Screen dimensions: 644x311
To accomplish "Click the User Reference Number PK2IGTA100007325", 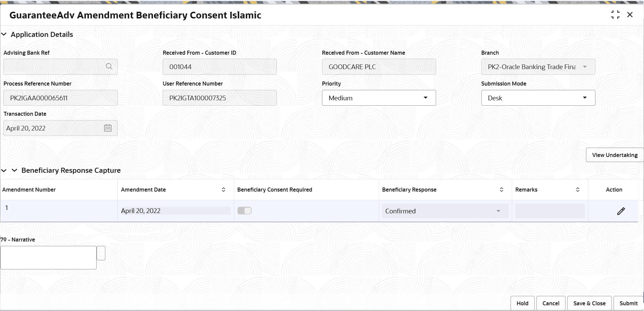I will tap(219, 98).
